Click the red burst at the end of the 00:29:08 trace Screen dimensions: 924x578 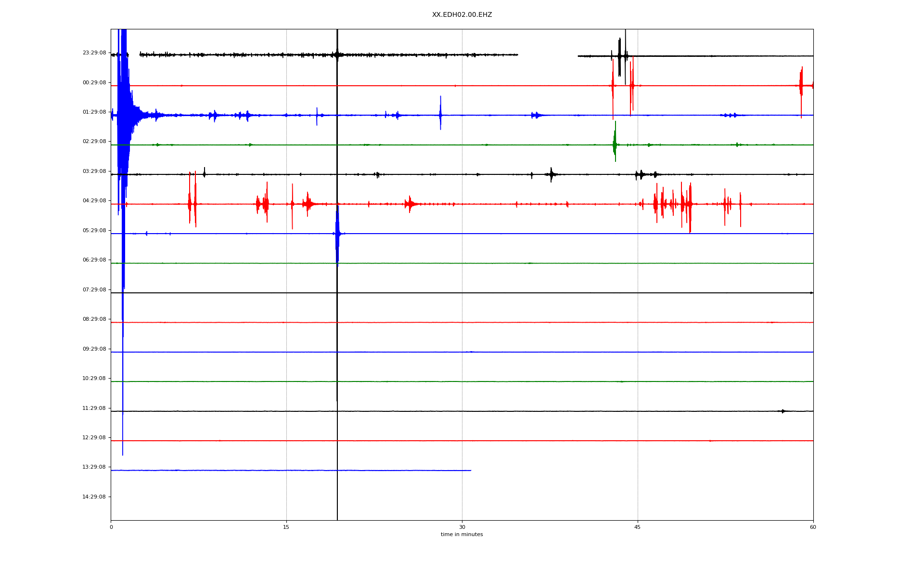(x=801, y=86)
